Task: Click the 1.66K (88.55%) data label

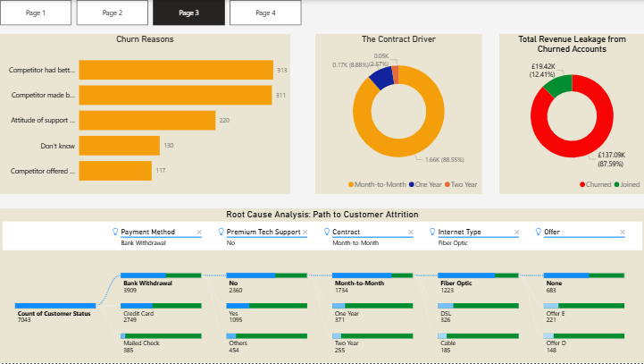Action: tap(445, 159)
